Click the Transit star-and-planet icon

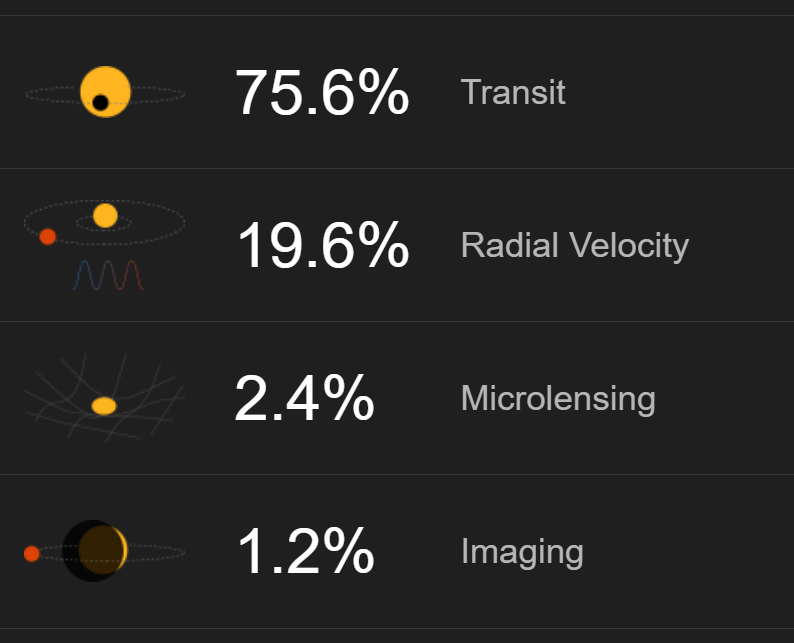105,93
